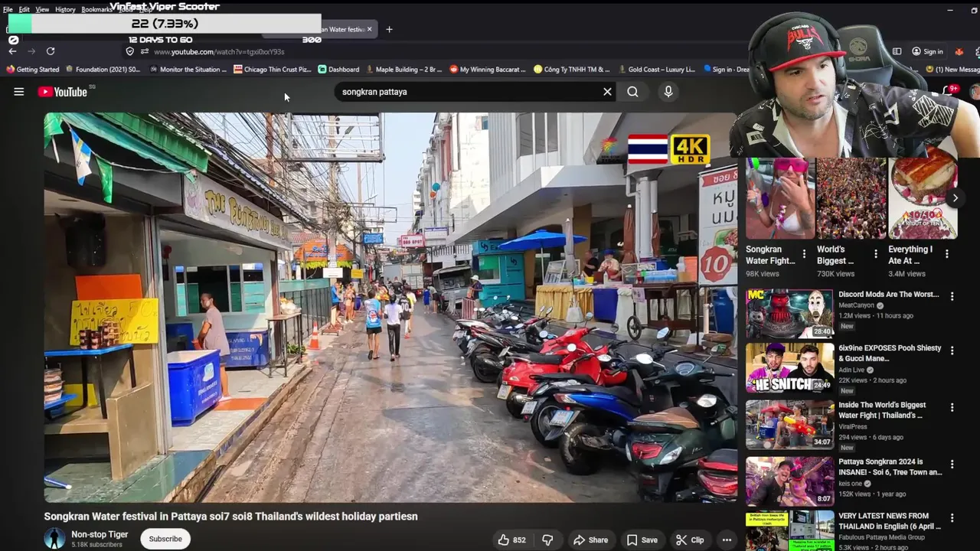
Task: Play the HE SNITCH 6ix9ine thumbnail
Action: click(790, 367)
